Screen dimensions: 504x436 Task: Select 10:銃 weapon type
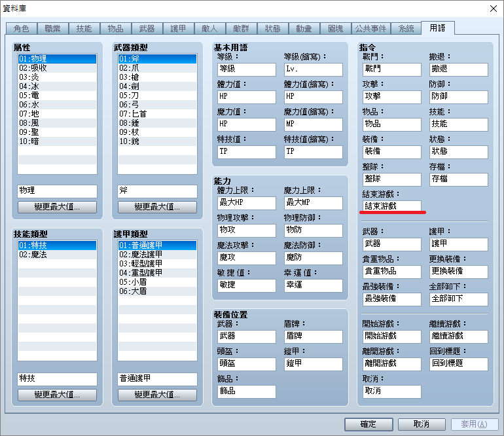pyautogui.click(x=158, y=141)
